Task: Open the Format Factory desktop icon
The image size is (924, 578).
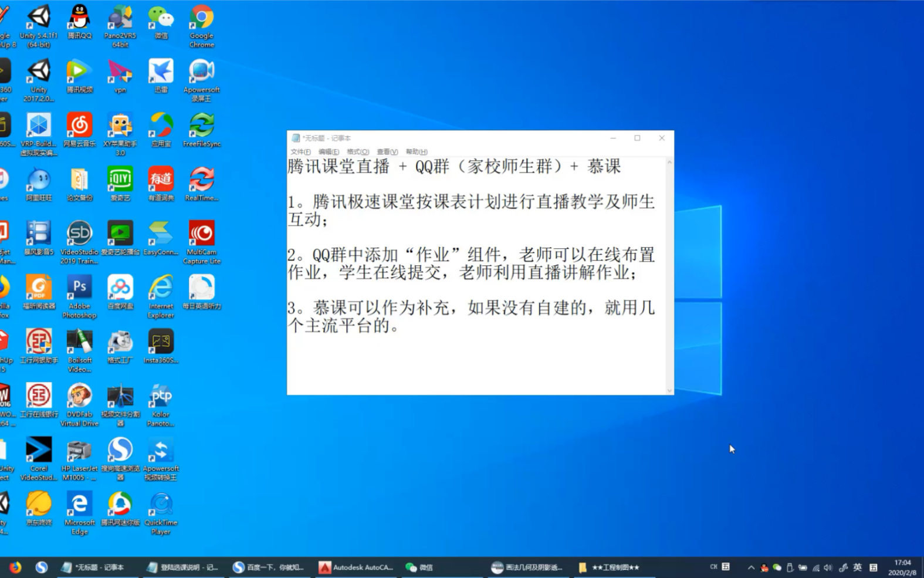Action: pos(120,347)
